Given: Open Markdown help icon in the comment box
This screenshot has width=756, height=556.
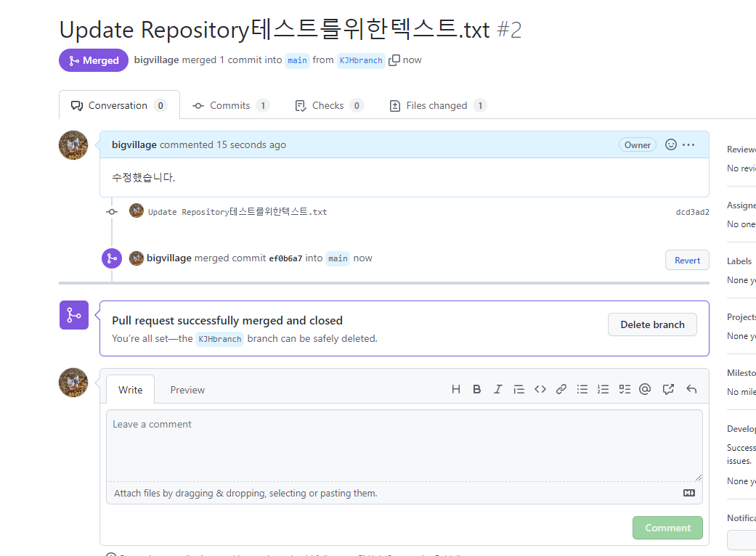Looking at the screenshot, I should pos(689,493).
